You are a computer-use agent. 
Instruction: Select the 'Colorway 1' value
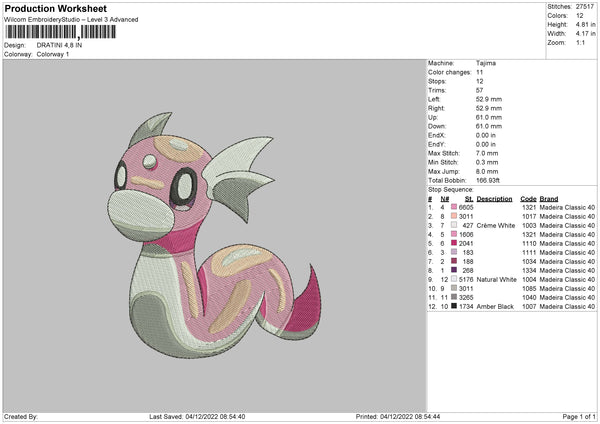click(x=53, y=54)
